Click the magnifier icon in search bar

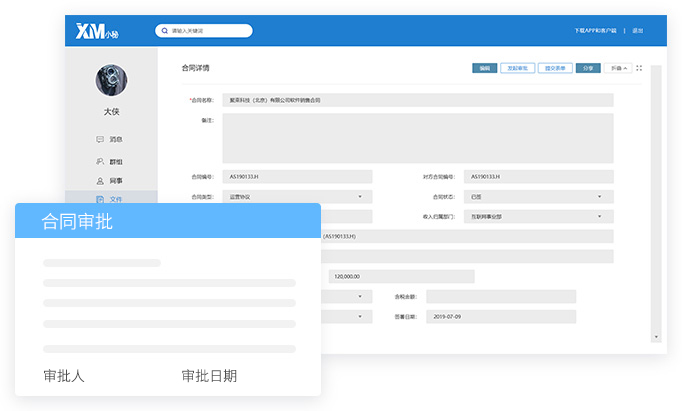click(x=164, y=31)
